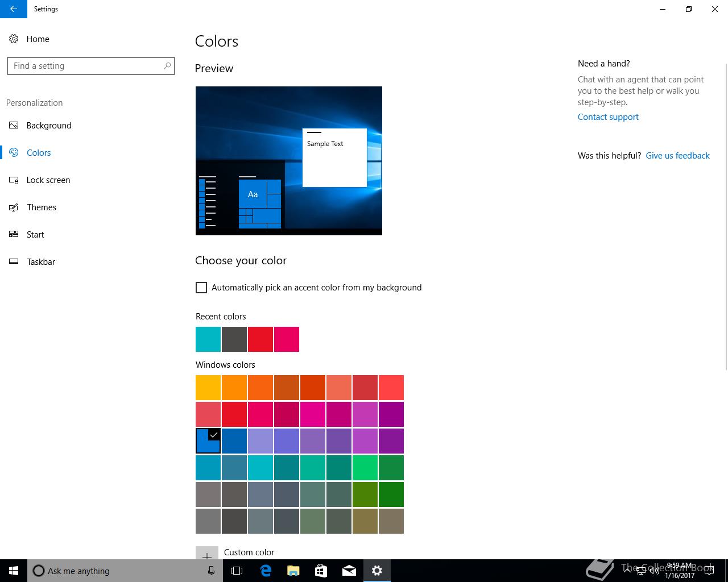Click the back arrow in Settings

pos(14,9)
